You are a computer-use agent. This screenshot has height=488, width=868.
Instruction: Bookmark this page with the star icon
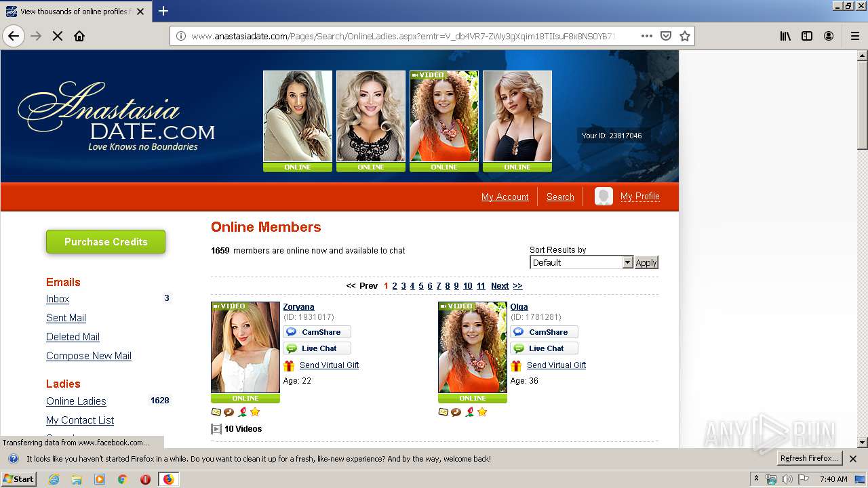[685, 36]
